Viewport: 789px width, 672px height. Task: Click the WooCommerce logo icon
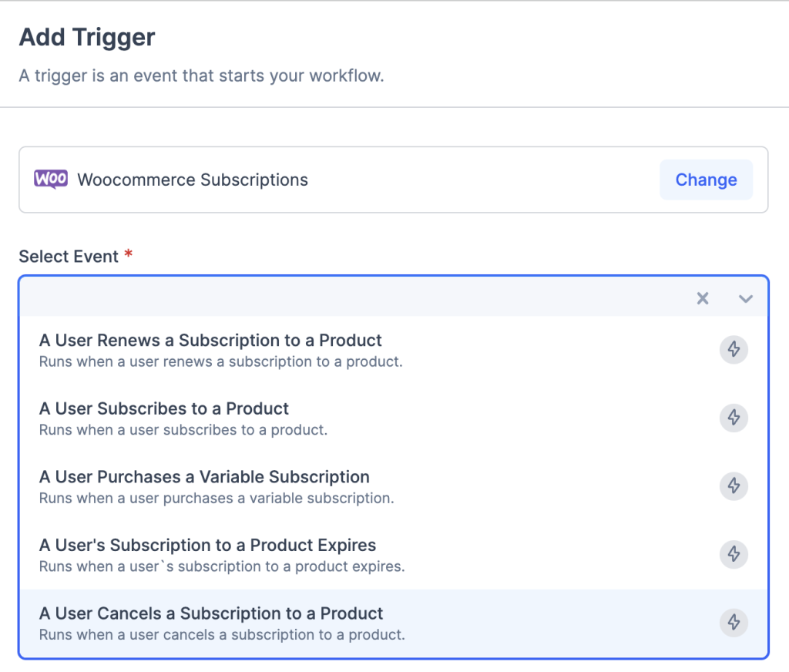tap(51, 180)
